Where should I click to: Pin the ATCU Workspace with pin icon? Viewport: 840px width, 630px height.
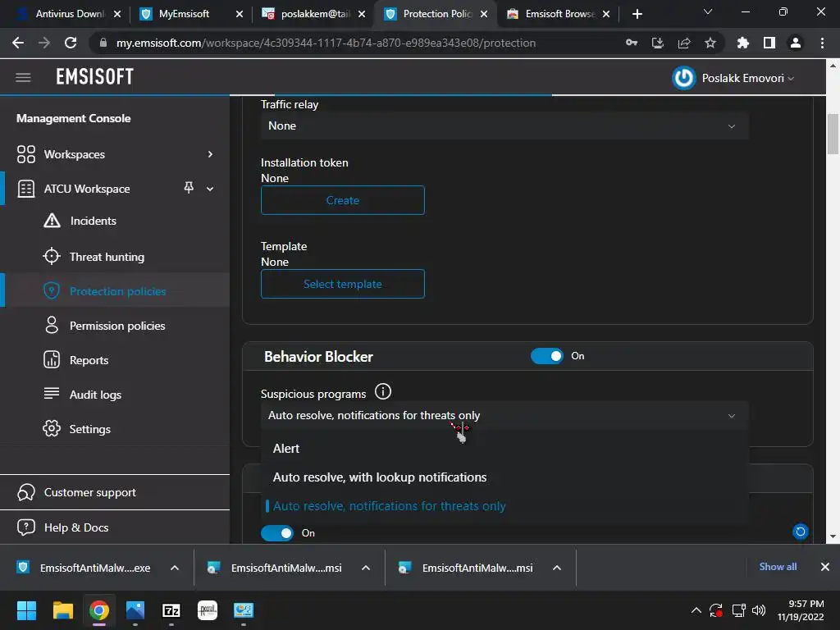189,188
